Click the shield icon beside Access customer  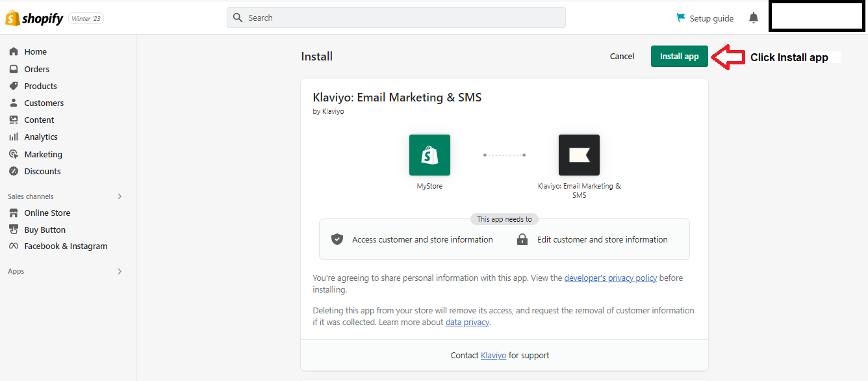point(337,239)
